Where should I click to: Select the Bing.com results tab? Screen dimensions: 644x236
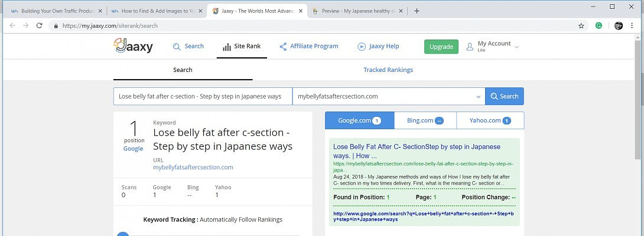(x=425, y=120)
